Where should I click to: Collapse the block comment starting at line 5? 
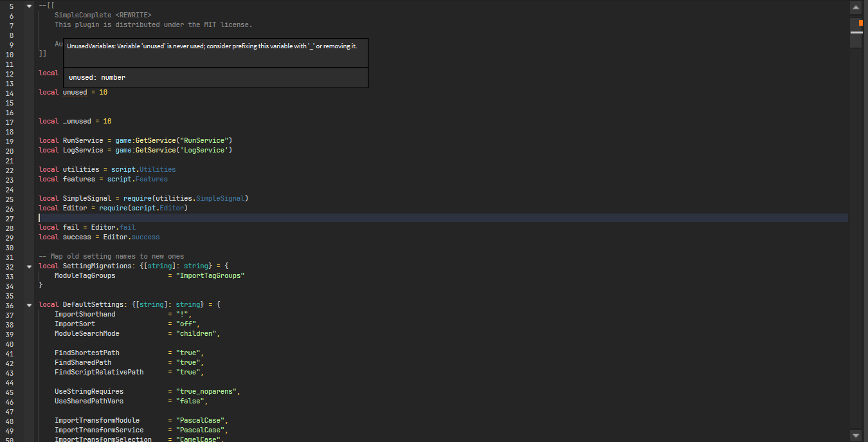[28, 5]
